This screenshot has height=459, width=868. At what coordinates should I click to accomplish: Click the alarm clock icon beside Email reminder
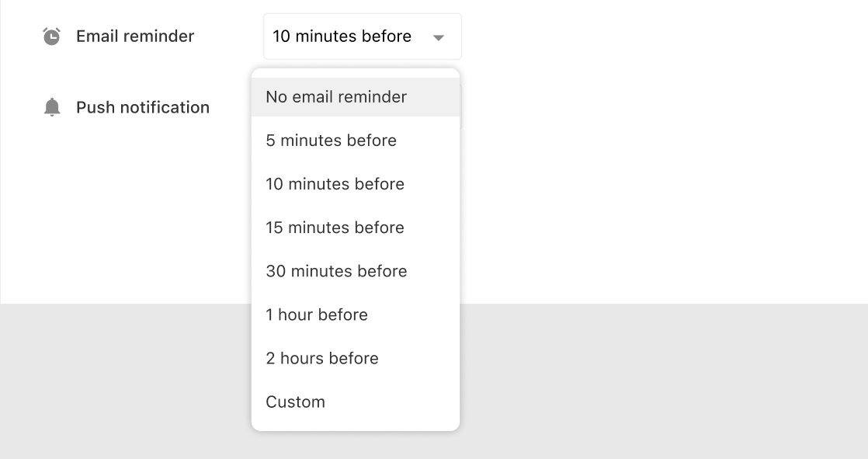coord(51,37)
